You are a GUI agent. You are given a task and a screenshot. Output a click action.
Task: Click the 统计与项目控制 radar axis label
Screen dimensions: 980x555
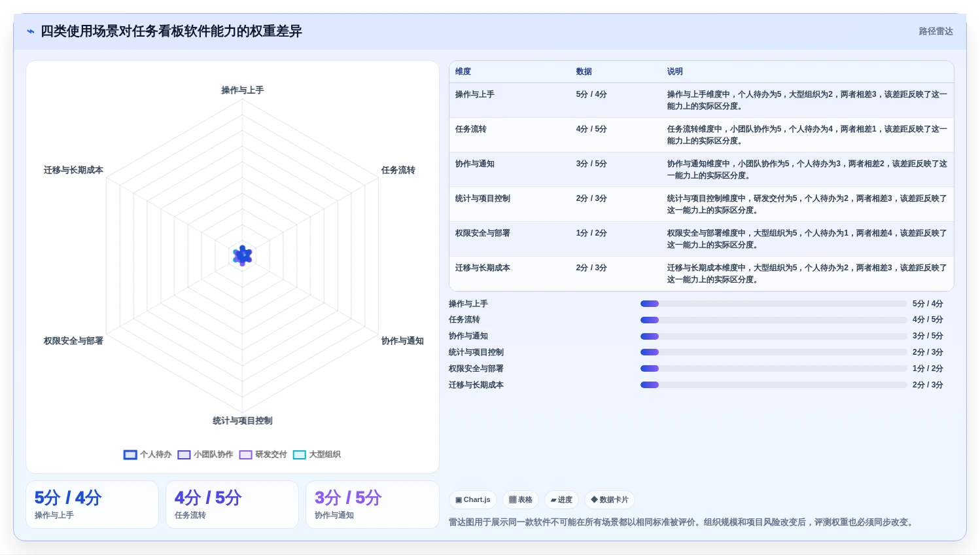pyautogui.click(x=243, y=421)
